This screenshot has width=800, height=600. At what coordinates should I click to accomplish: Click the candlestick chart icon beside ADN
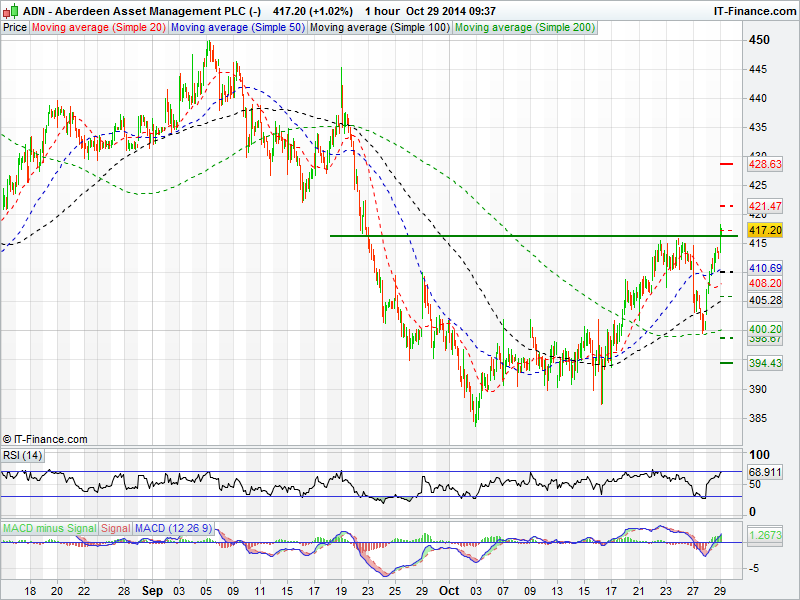point(11,11)
